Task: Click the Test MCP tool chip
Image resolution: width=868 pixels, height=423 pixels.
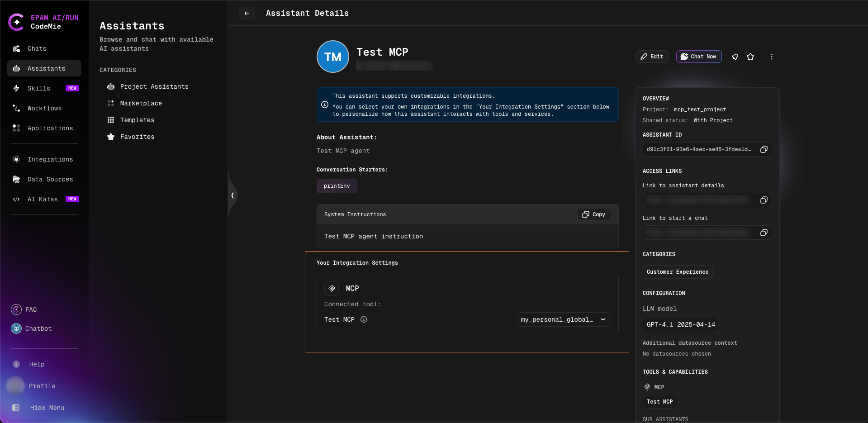Action: 660,402
